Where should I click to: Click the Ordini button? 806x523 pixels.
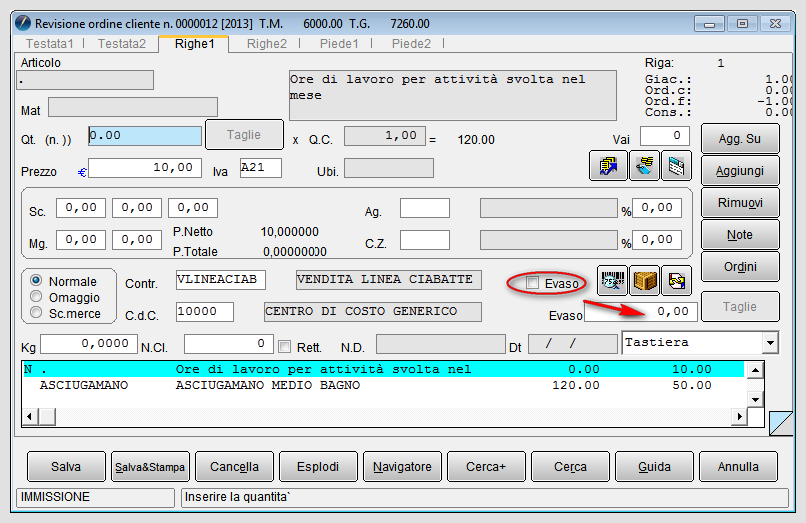pyautogui.click(x=740, y=266)
